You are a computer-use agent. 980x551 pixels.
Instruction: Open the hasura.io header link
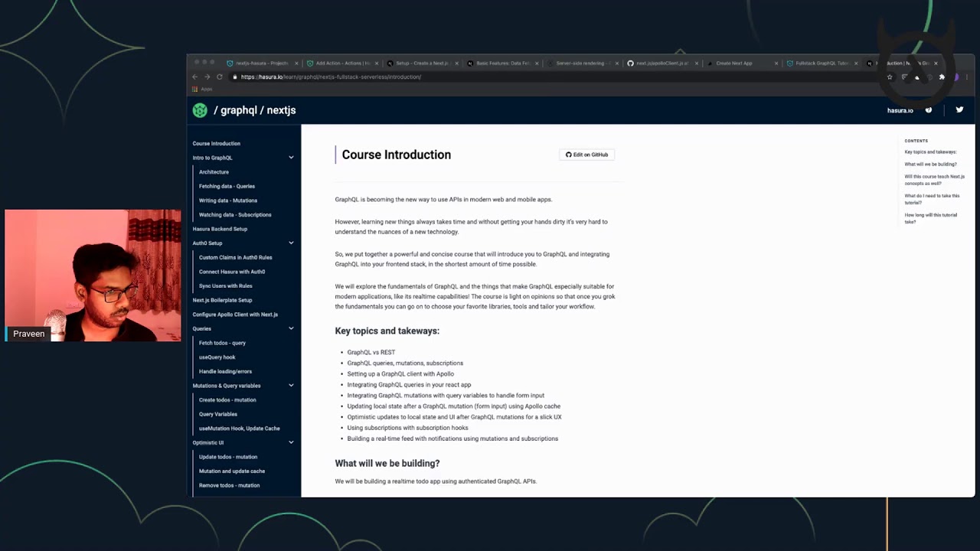pyautogui.click(x=900, y=110)
